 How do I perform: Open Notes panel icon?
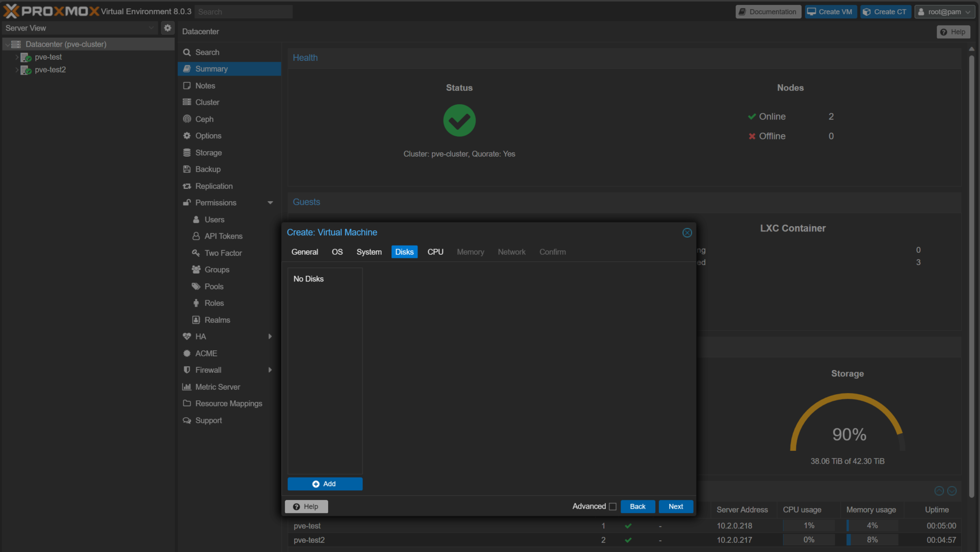coord(187,86)
